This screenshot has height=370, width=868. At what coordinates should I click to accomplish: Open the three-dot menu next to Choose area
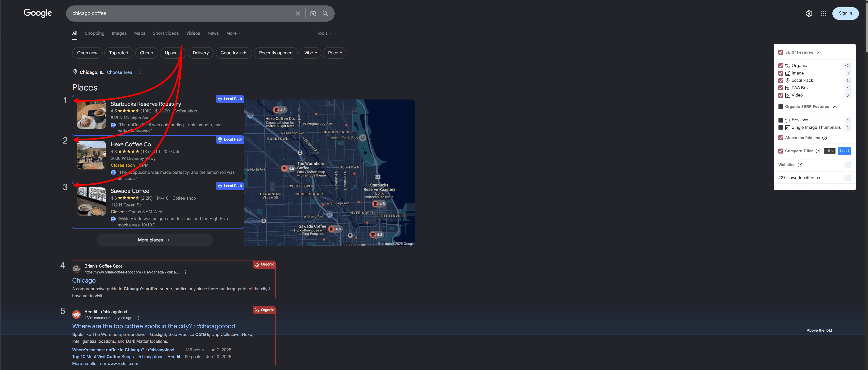pos(140,72)
